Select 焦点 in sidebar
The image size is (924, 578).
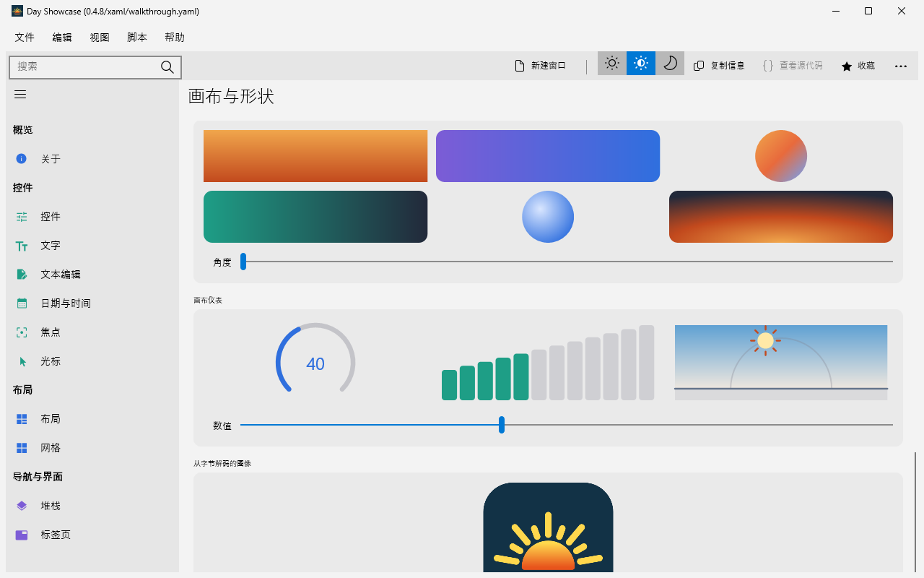pos(51,332)
